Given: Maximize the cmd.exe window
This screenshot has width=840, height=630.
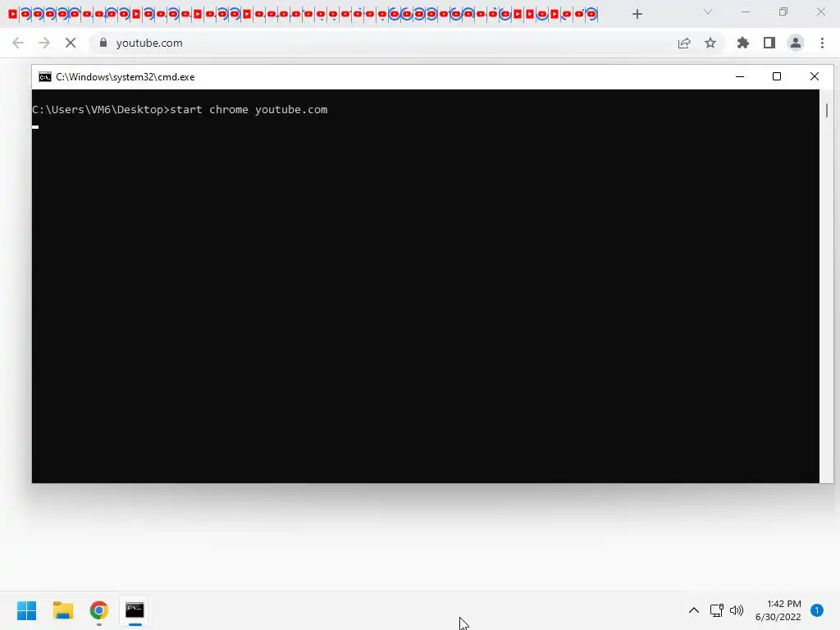Looking at the screenshot, I should (777, 76).
